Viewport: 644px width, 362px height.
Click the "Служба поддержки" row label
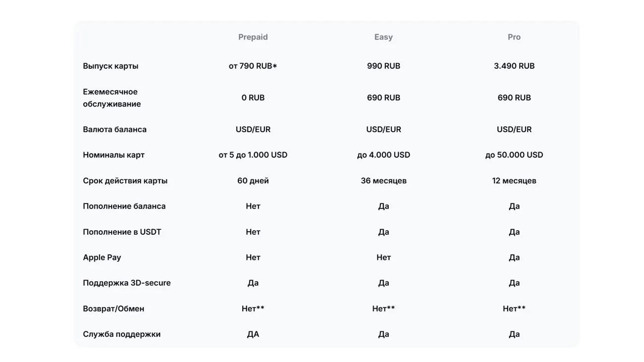(121, 334)
